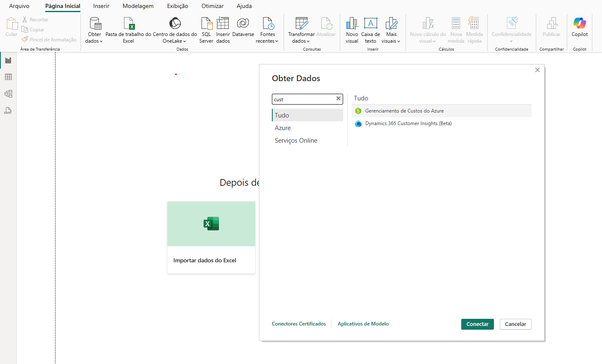Clear the search box with X icon
Screen dimensions: 602x364
coord(338,99)
